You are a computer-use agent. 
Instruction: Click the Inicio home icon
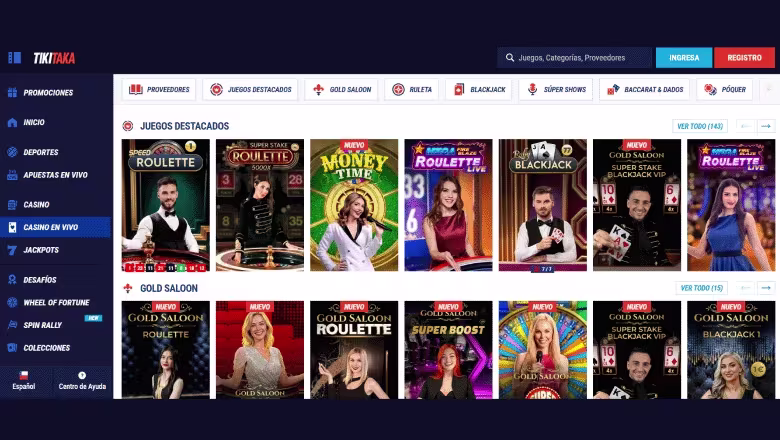[x=12, y=122]
